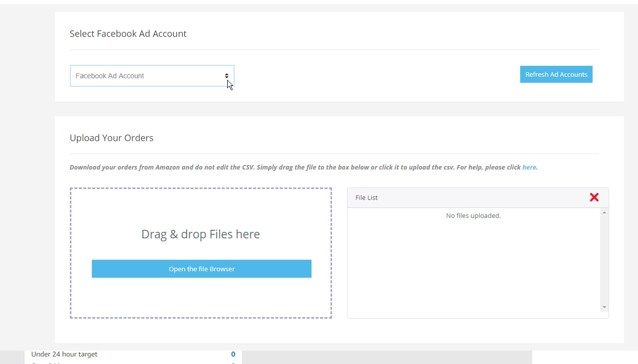638x364 pixels.
Task: Click the 'Under 24 hour target' row
Action: (133, 355)
